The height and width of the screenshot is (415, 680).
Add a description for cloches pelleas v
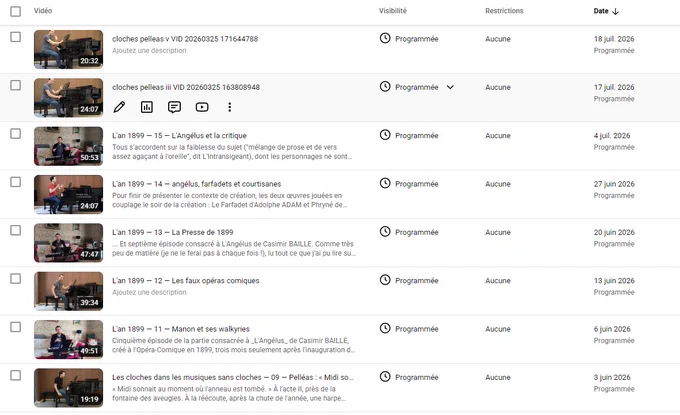(149, 50)
